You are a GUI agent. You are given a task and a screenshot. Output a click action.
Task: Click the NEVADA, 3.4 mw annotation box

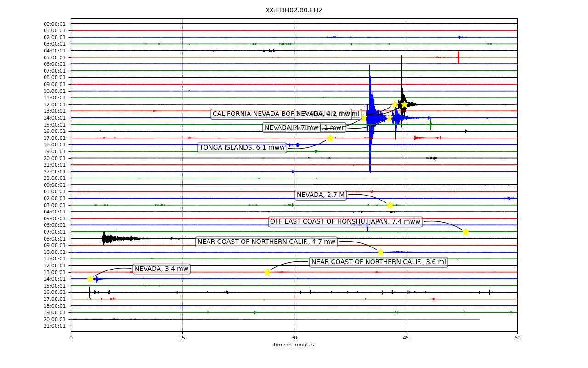[161, 269]
